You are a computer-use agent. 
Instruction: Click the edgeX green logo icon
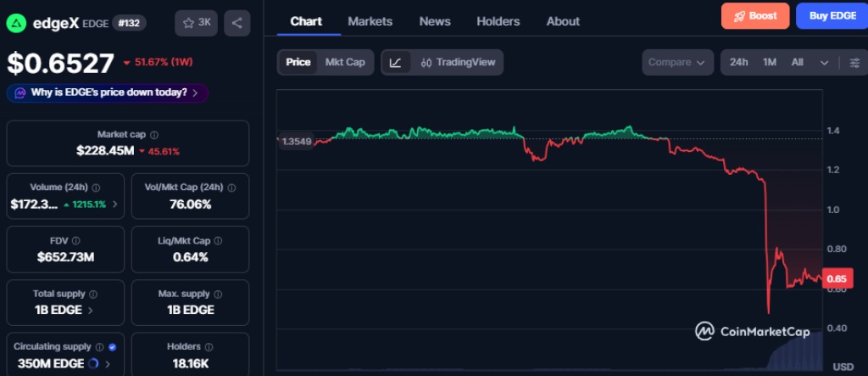click(x=17, y=23)
